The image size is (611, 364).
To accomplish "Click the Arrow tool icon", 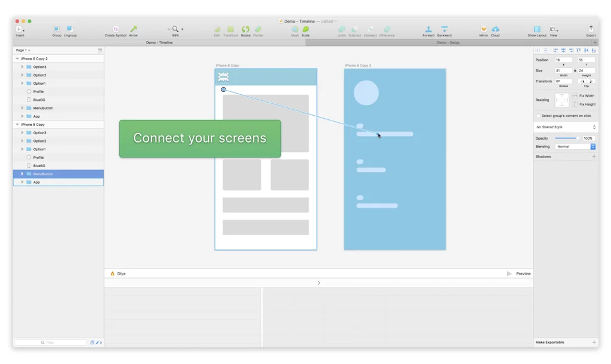I will [134, 28].
